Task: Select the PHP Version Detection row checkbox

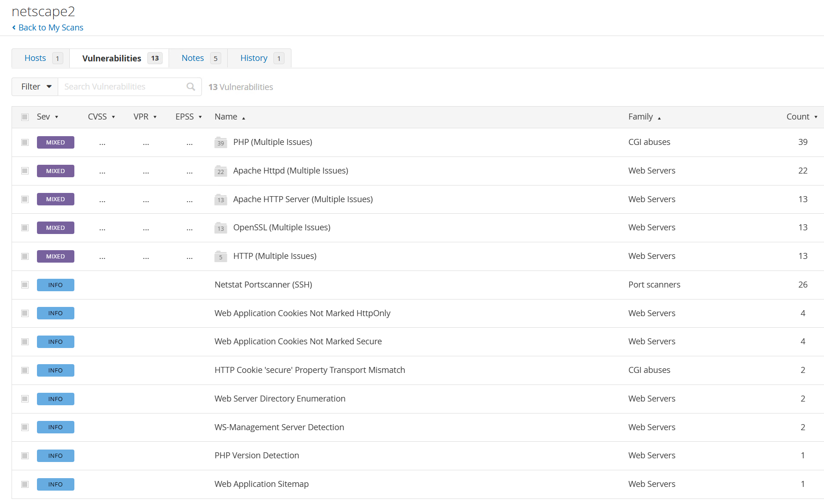Action: 25,456
